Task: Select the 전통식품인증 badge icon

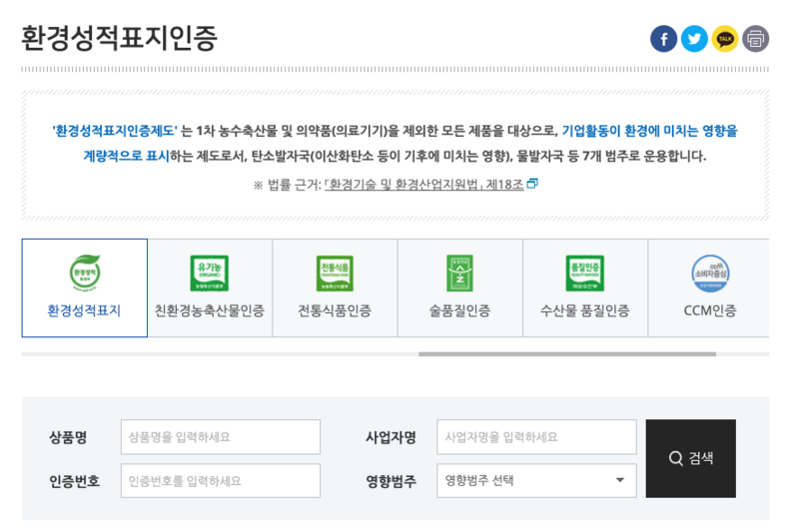Action: pos(335,272)
